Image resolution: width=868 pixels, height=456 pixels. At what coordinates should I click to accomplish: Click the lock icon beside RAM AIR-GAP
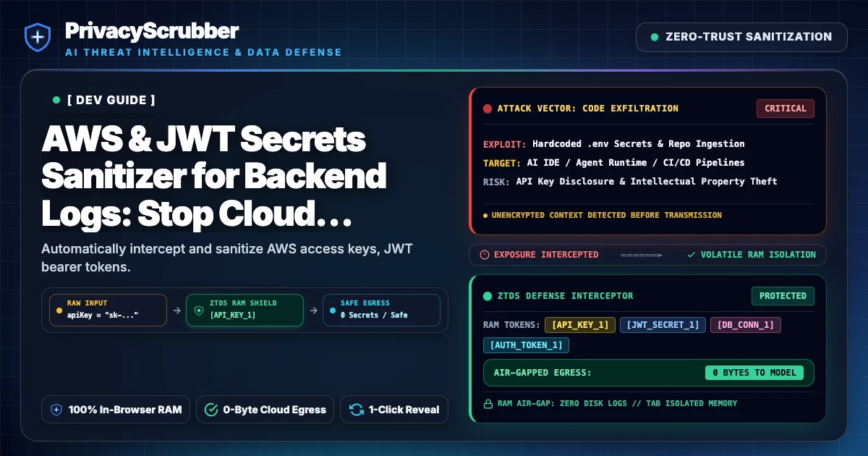488,403
